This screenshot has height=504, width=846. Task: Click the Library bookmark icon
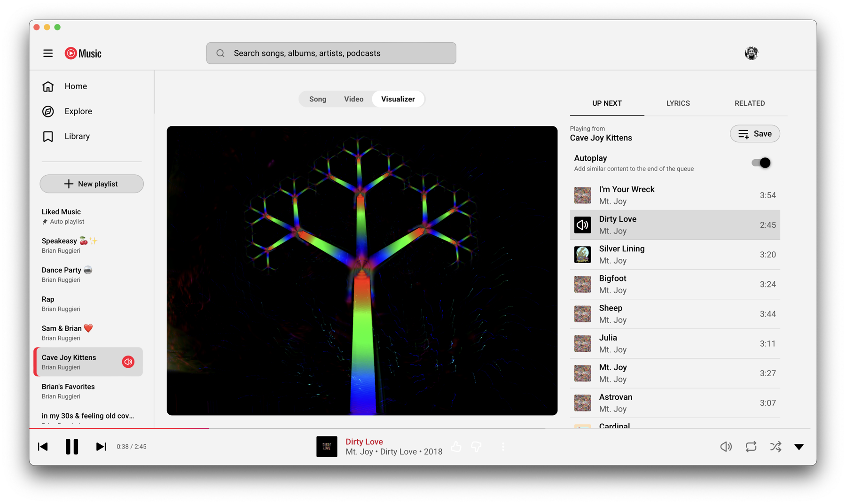pyautogui.click(x=48, y=136)
